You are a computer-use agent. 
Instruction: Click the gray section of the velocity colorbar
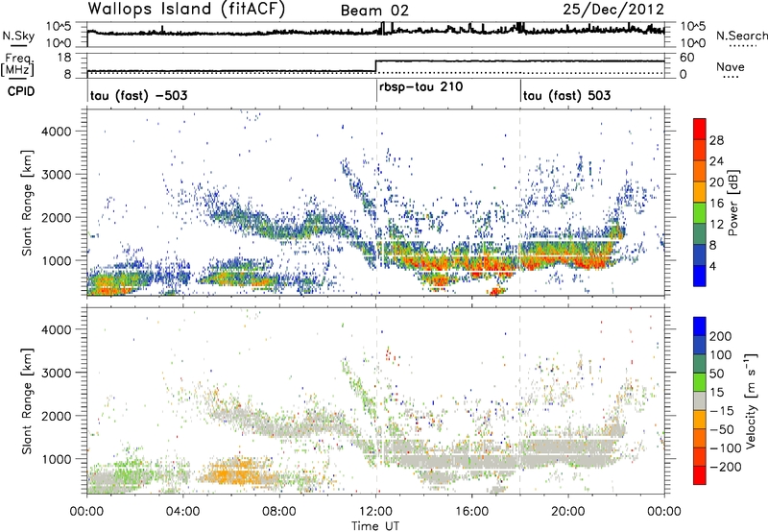(x=700, y=400)
